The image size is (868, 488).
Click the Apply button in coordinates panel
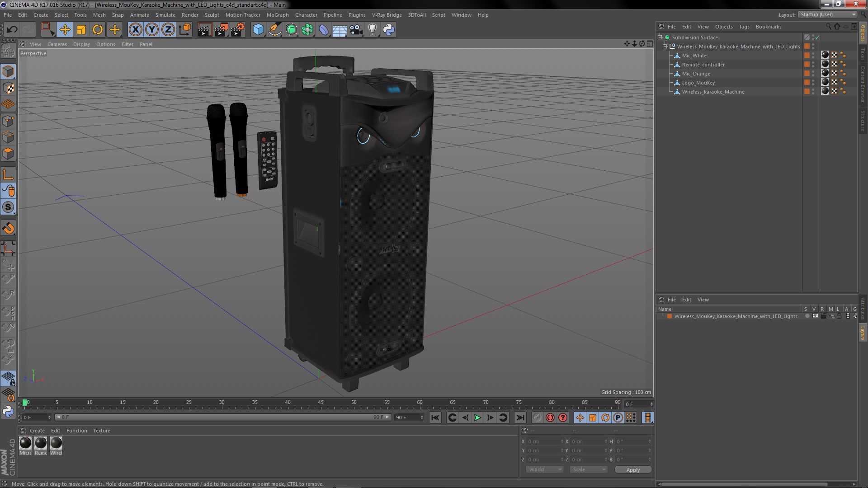point(632,469)
